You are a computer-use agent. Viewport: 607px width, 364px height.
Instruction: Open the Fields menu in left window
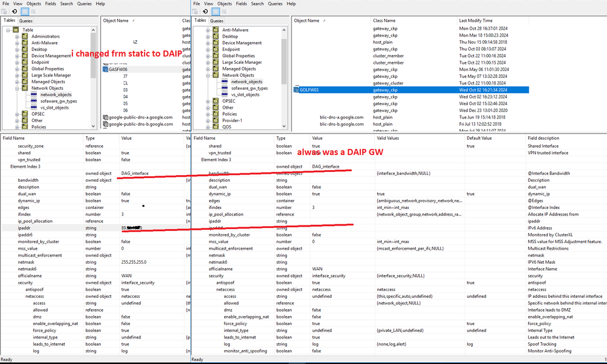coord(49,4)
